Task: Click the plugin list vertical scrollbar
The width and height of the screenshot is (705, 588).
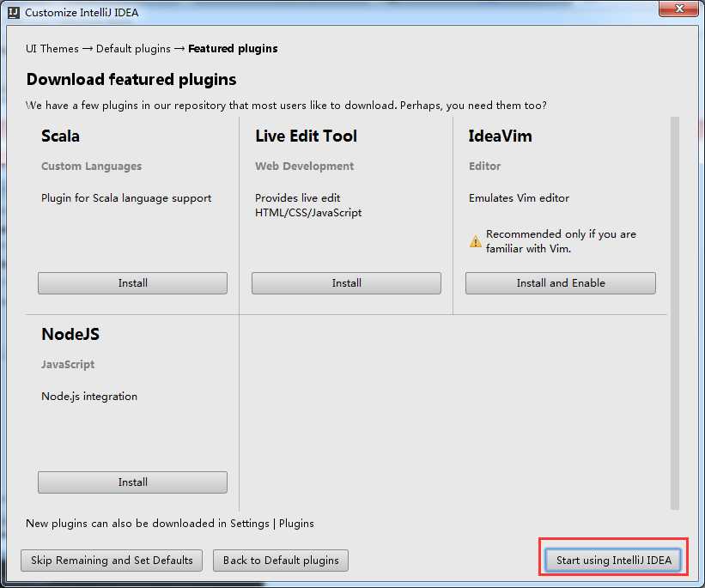Action: coord(674,313)
